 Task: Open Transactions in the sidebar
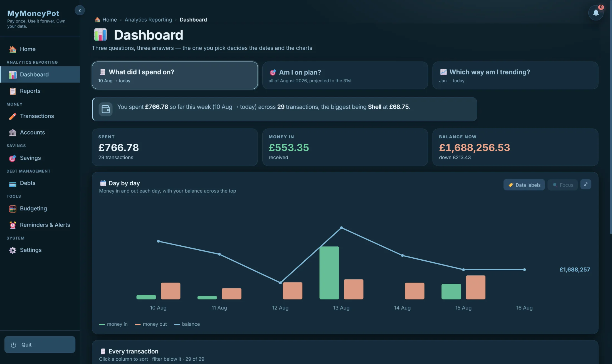click(x=40, y=116)
